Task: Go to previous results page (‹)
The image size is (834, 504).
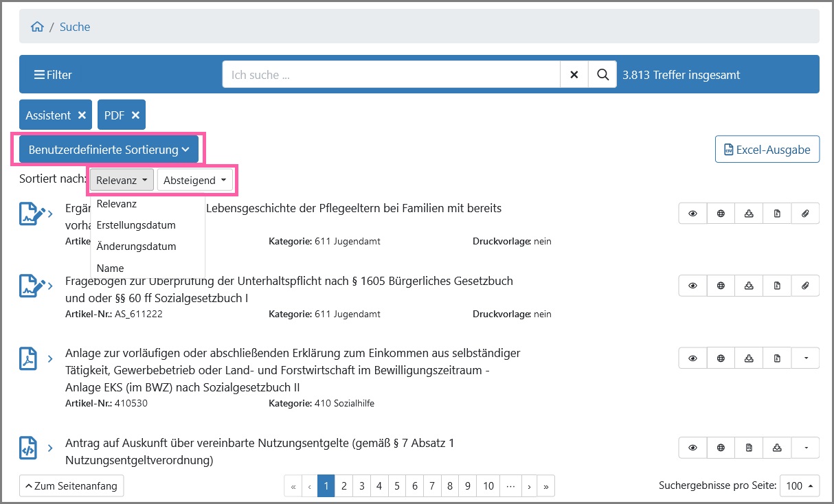Action: [310, 485]
